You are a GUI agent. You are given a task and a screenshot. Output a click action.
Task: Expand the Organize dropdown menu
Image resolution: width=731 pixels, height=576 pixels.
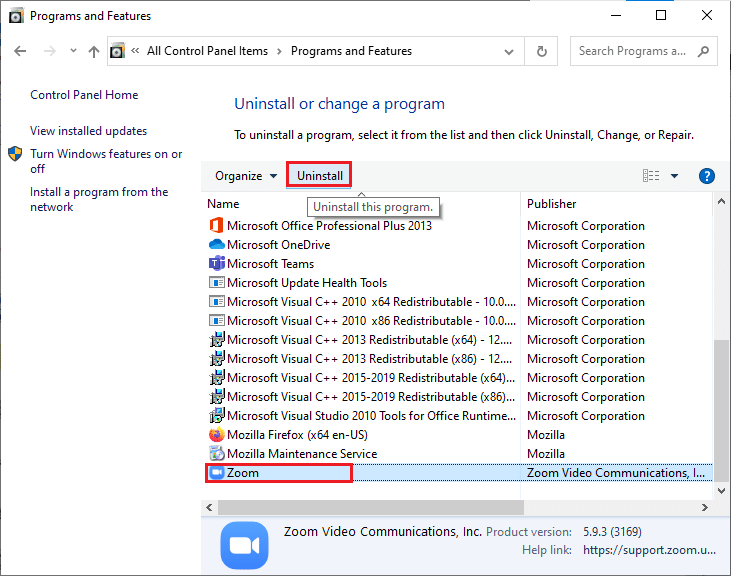[246, 176]
